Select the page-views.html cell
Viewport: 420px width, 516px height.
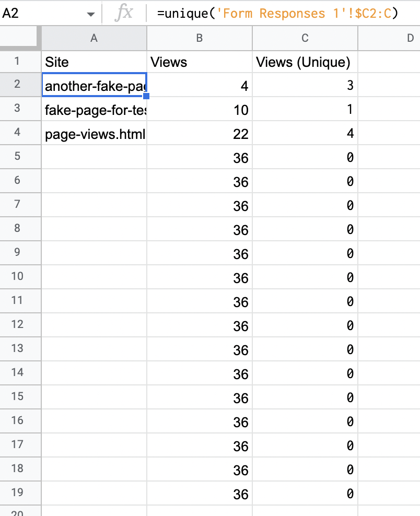tap(94, 133)
